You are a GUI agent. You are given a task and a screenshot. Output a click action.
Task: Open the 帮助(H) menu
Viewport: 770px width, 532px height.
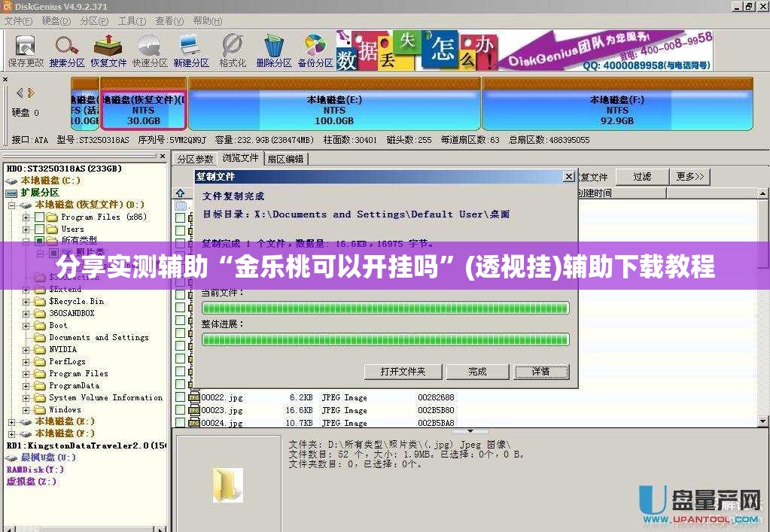point(207,21)
